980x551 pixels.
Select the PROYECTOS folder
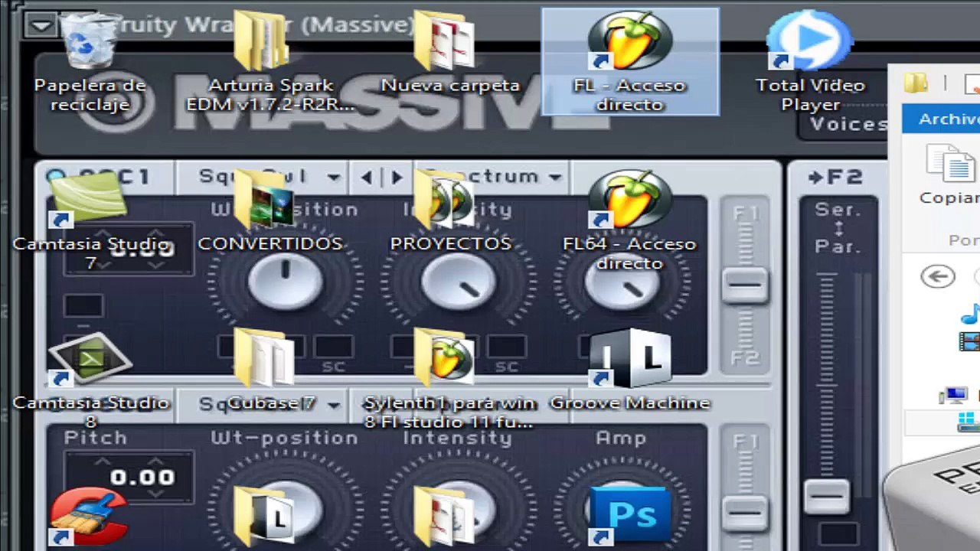tap(450, 211)
